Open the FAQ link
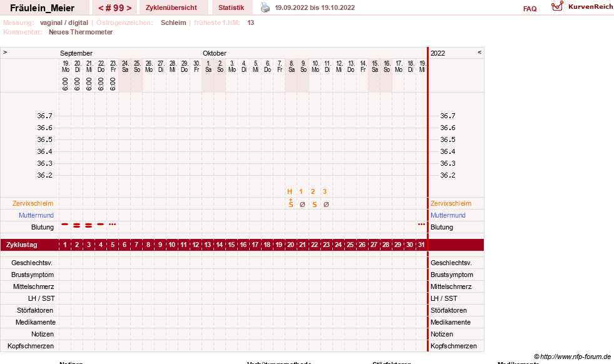The width and height of the screenshot is (614, 364). point(530,9)
